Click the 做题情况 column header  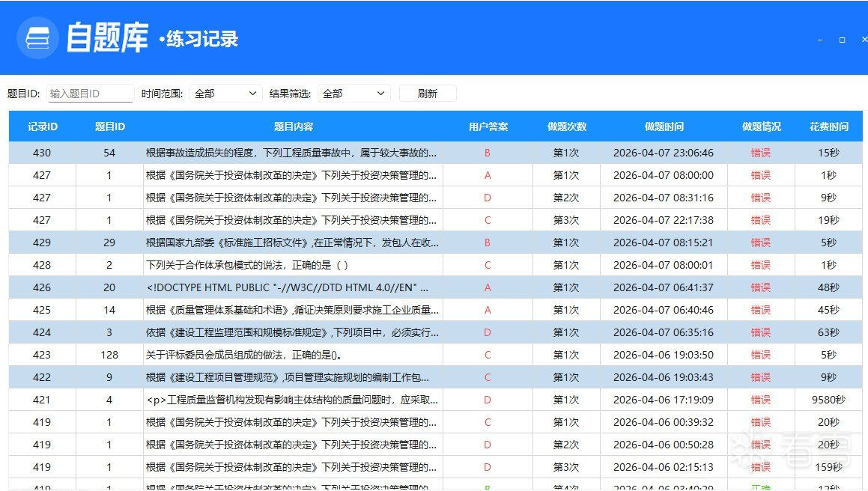pos(761,126)
